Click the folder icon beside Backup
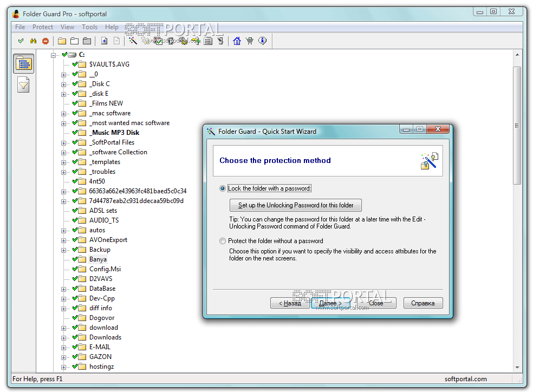Screen dimensions: 533x392 click(x=82, y=250)
